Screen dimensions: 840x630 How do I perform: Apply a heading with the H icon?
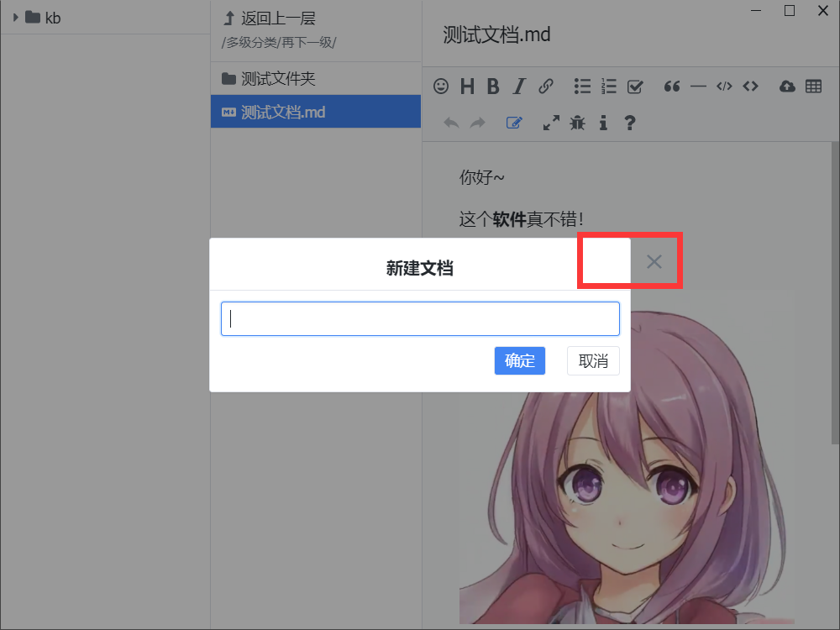(x=466, y=86)
